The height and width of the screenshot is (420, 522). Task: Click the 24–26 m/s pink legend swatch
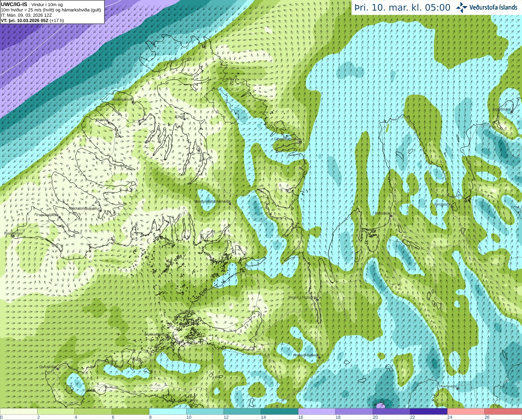[x=466, y=411]
